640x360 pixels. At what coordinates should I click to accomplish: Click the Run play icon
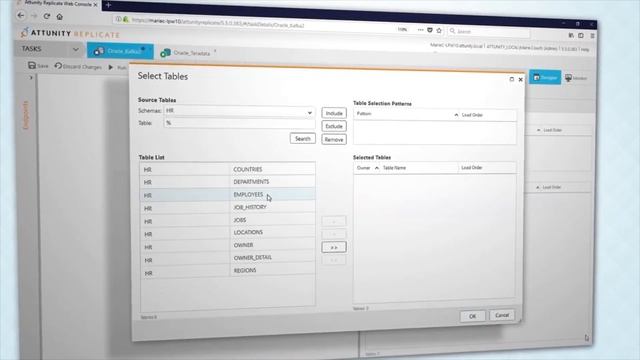(111, 67)
